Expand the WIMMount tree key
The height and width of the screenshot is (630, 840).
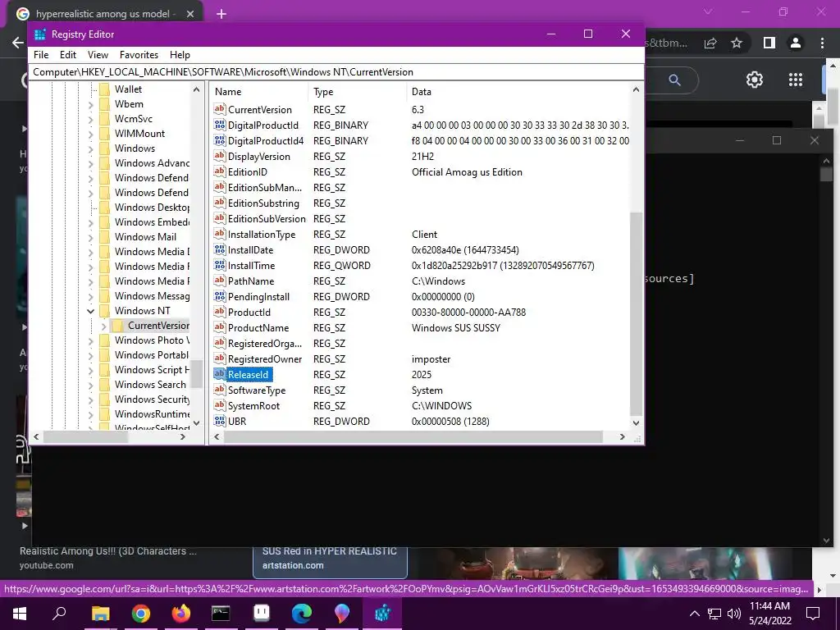coord(90,134)
